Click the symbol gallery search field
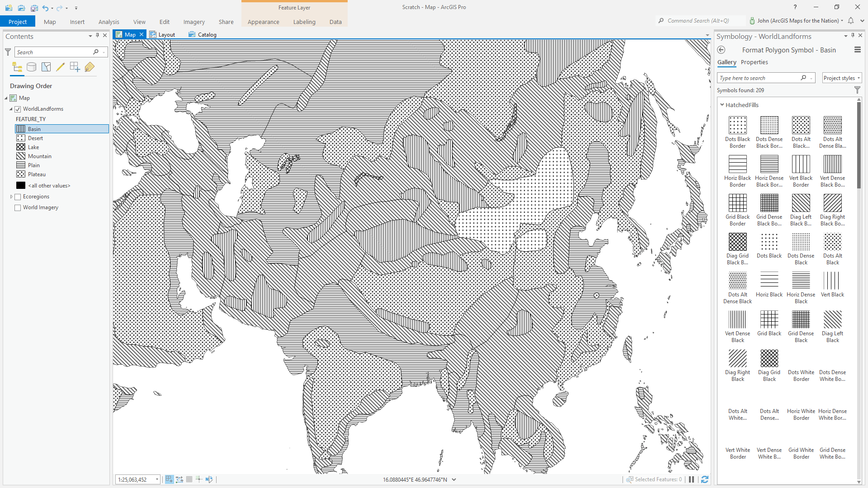868x488 pixels. [759, 78]
